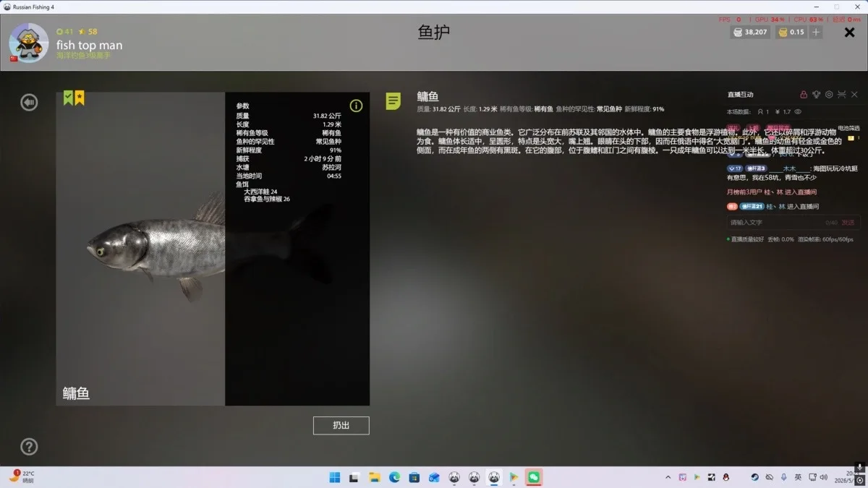868x488 pixels.
Task: Collapse the live interaction panel
Action: point(842,95)
